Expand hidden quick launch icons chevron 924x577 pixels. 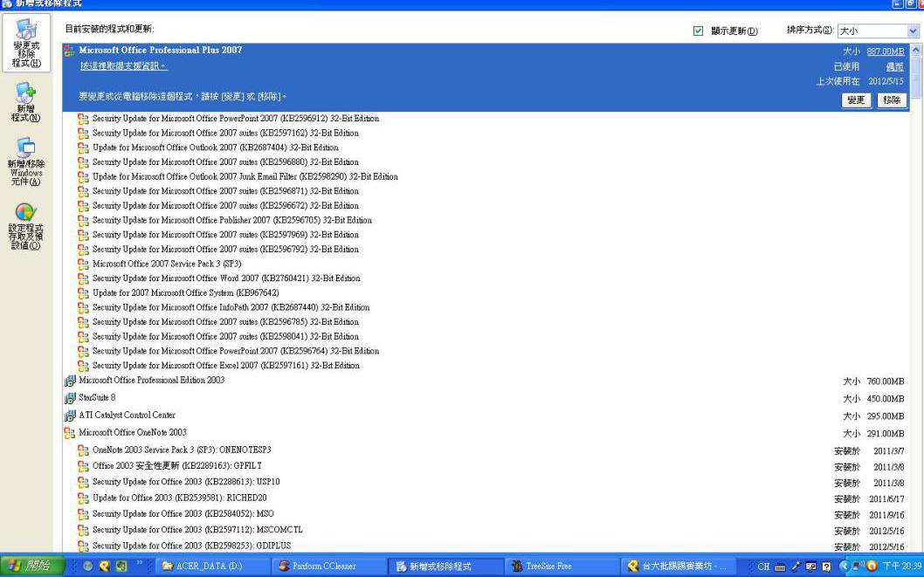click(140, 563)
